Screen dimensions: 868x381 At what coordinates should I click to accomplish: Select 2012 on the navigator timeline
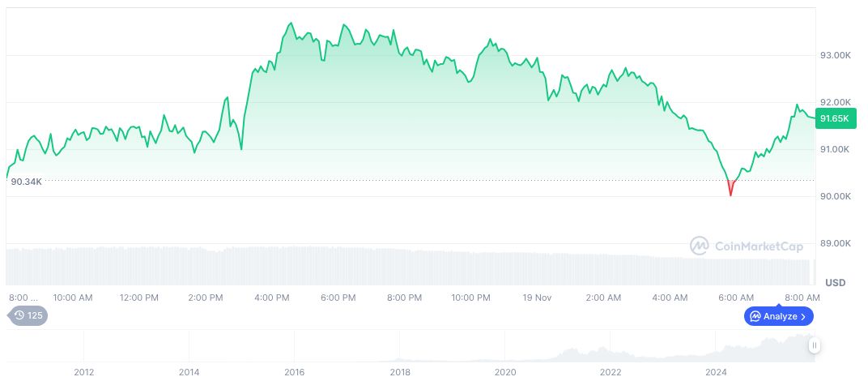pyautogui.click(x=84, y=372)
